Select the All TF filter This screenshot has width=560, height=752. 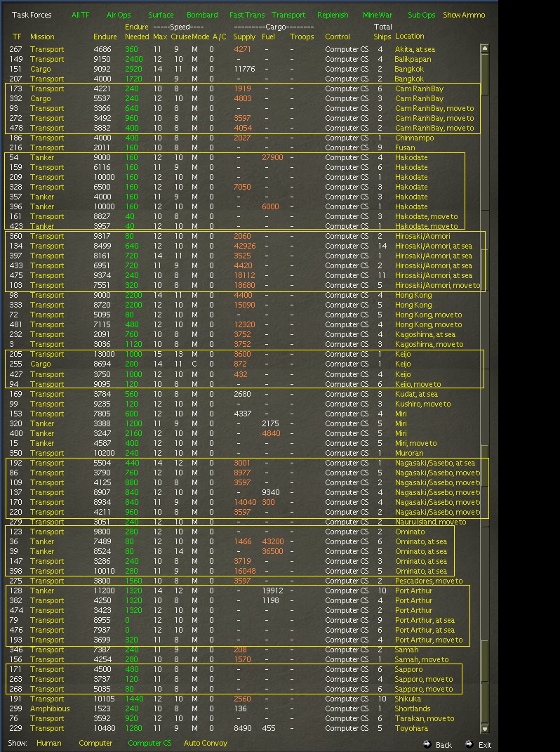(80, 15)
